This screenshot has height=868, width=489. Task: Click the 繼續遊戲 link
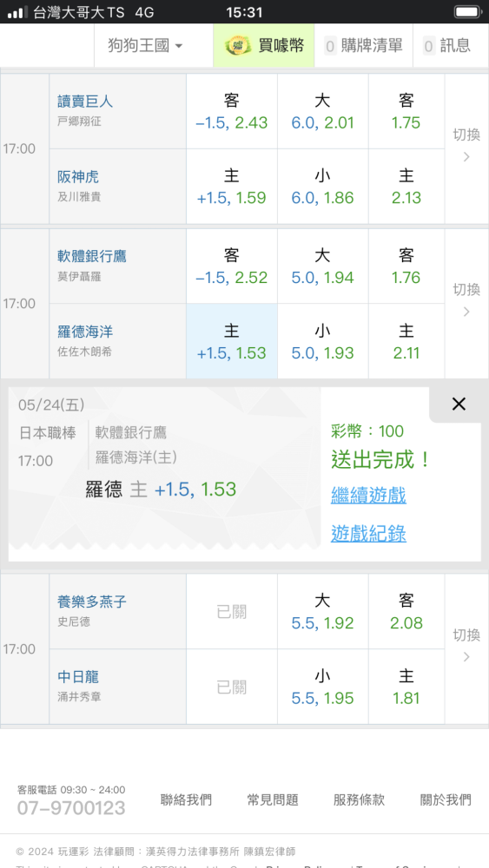click(368, 495)
